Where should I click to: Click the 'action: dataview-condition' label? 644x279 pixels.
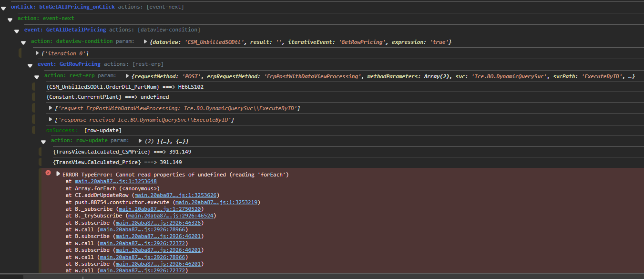coord(72,41)
